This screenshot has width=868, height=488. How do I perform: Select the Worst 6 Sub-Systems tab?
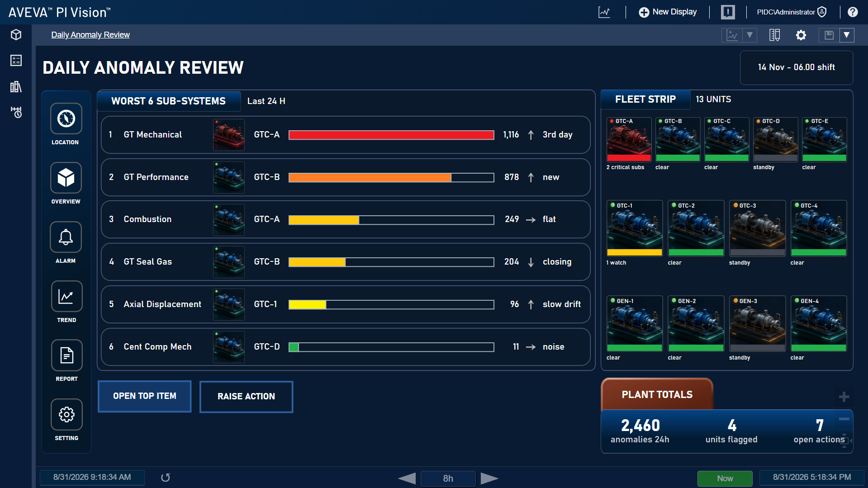pos(168,101)
